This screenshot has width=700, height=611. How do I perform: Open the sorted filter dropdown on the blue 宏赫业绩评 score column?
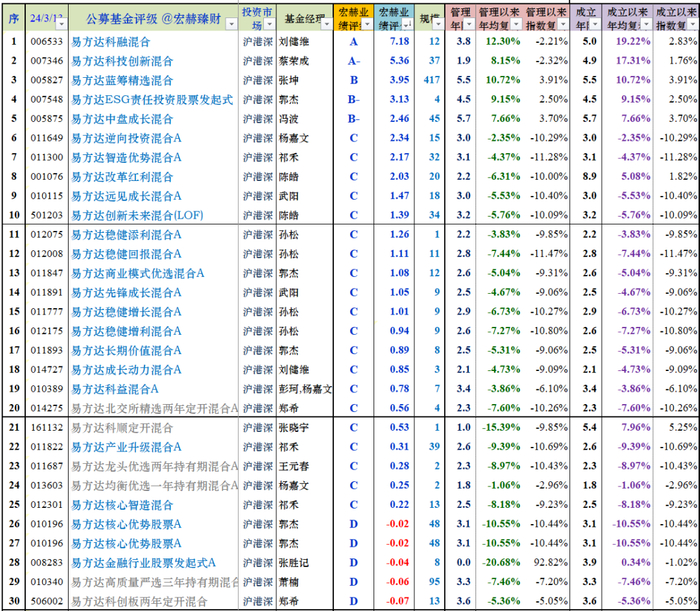pyautogui.click(x=407, y=25)
